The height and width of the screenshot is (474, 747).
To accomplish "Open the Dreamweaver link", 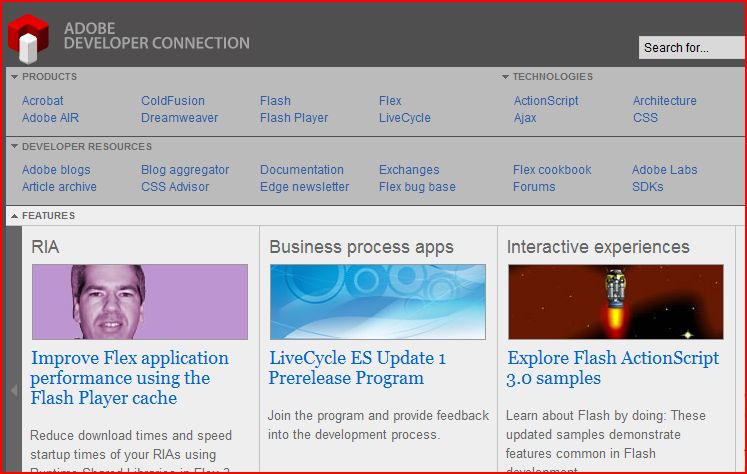I will click(x=180, y=118).
